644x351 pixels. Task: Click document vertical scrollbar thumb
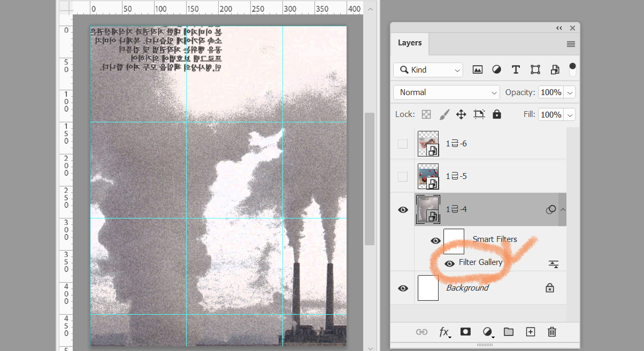click(x=369, y=178)
